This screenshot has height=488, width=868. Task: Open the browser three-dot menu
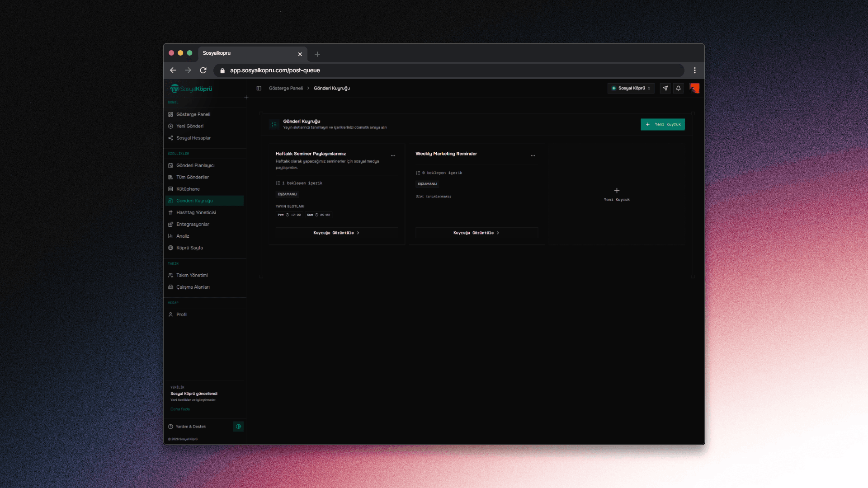(x=695, y=70)
